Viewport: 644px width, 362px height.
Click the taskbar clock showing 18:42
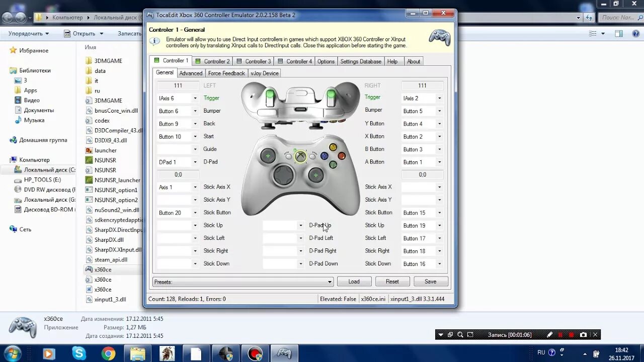point(621,353)
